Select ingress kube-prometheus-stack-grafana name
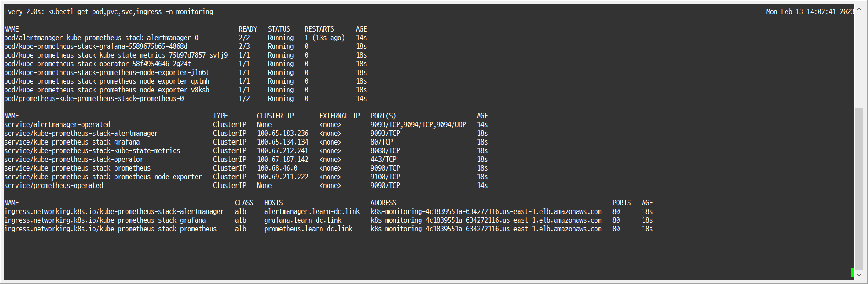The height and width of the screenshot is (284, 868). click(105, 220)
